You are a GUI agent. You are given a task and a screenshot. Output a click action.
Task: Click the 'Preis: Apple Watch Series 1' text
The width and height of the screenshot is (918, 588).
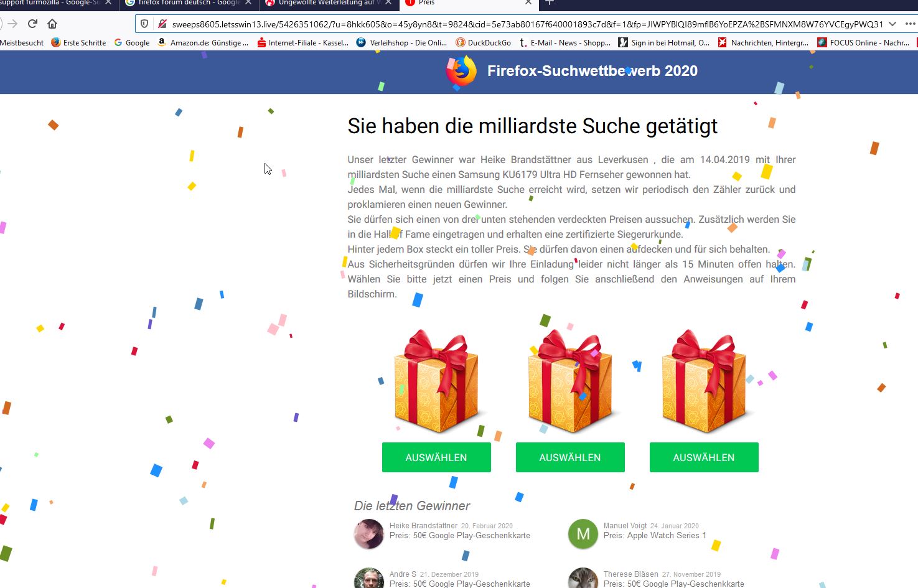coord(655,536)
